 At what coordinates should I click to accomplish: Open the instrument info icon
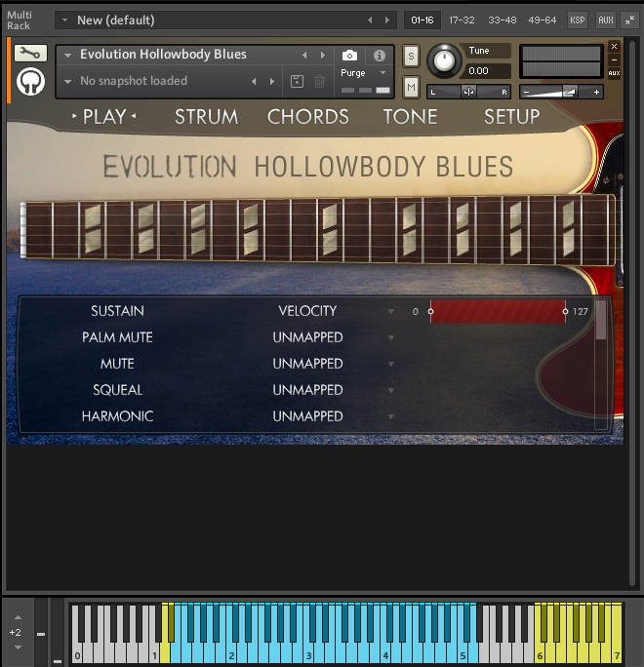coord(380,56)
